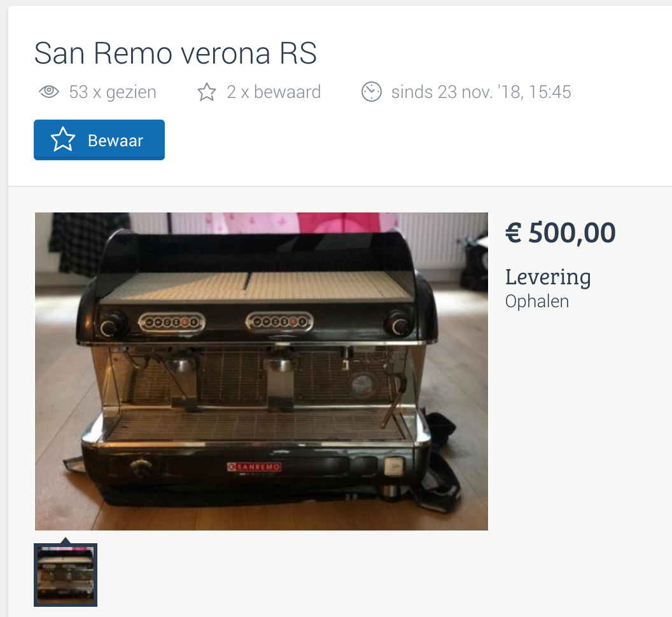
Task: Click 'sinds 23 nov. '18, 15:45' timestamp
Action: (x=481, y=92)
